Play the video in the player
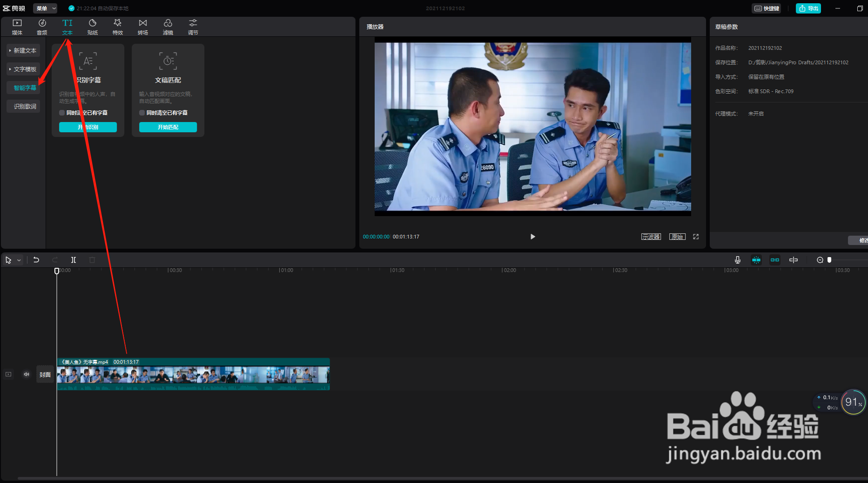 tap(533, 237)
